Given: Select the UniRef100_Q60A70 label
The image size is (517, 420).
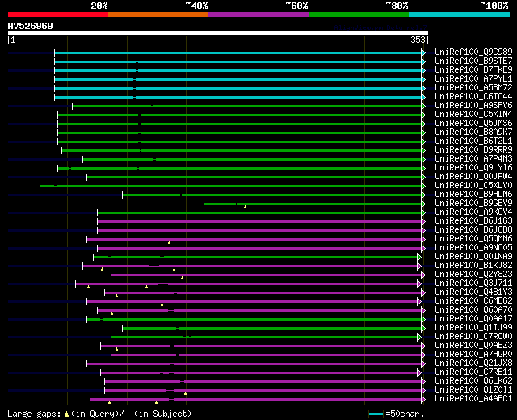Looking at the screenshot, I should click(473, 310).
